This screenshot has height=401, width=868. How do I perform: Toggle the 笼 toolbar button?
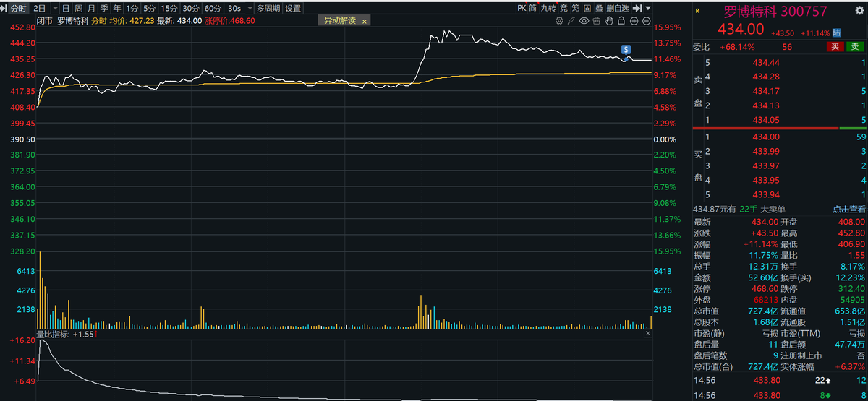pos(576,8)
